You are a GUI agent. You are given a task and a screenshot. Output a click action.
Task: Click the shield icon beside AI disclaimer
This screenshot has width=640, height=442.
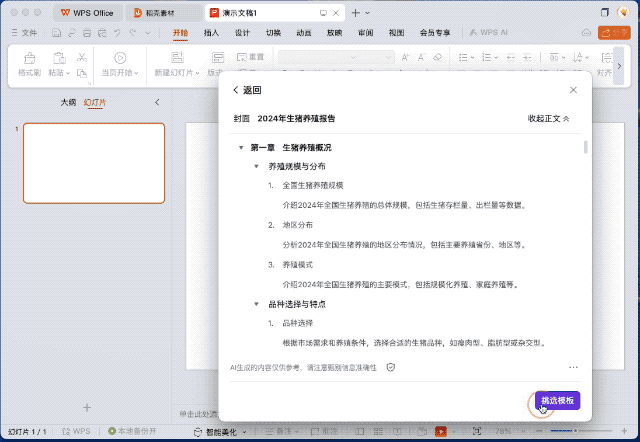pyautogui.click(x=391, y=367)
